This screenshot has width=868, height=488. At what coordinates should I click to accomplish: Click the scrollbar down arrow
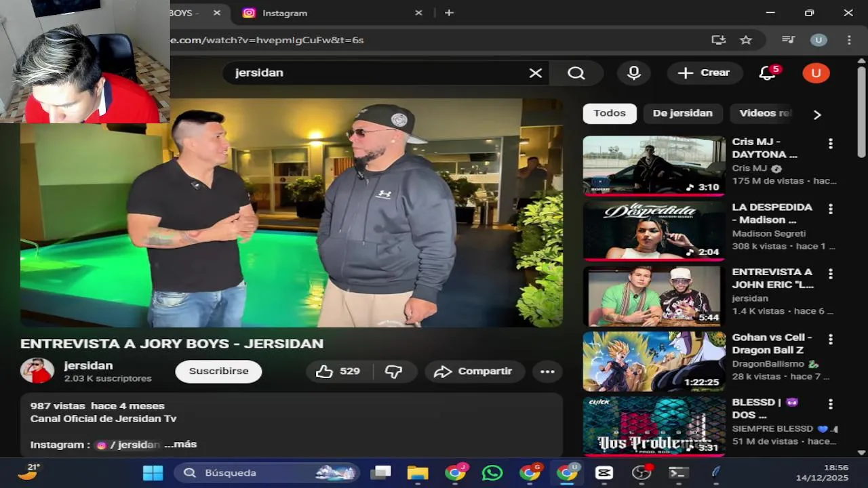pos(862,452)
